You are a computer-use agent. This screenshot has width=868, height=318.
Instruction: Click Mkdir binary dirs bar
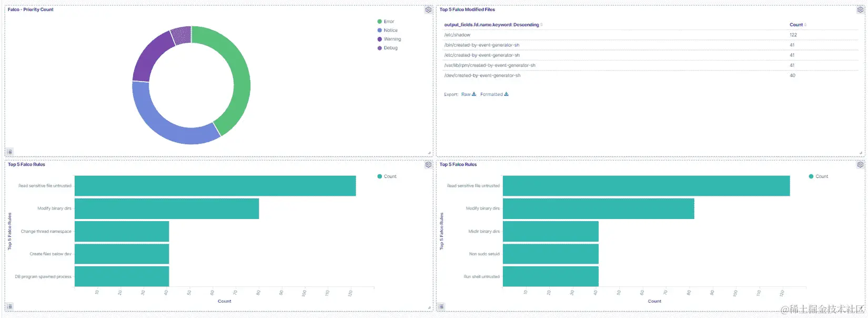coord(551,231)
